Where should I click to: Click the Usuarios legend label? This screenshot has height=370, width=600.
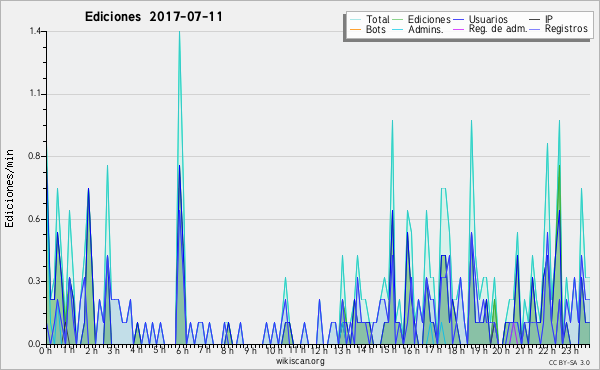[488, 19]
